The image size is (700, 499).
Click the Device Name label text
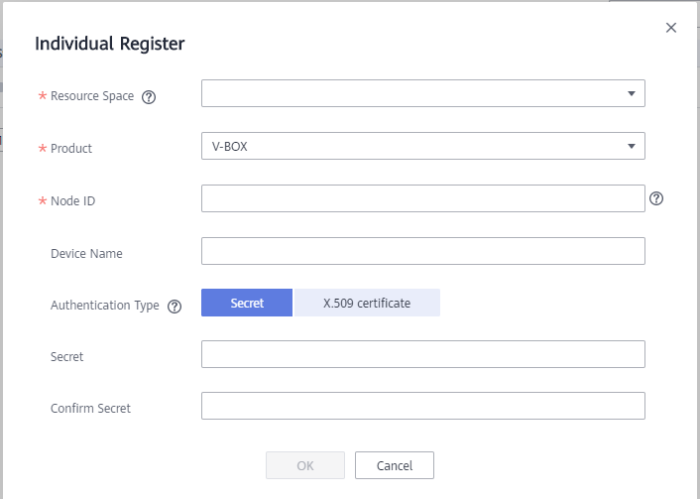coord(86,254)
